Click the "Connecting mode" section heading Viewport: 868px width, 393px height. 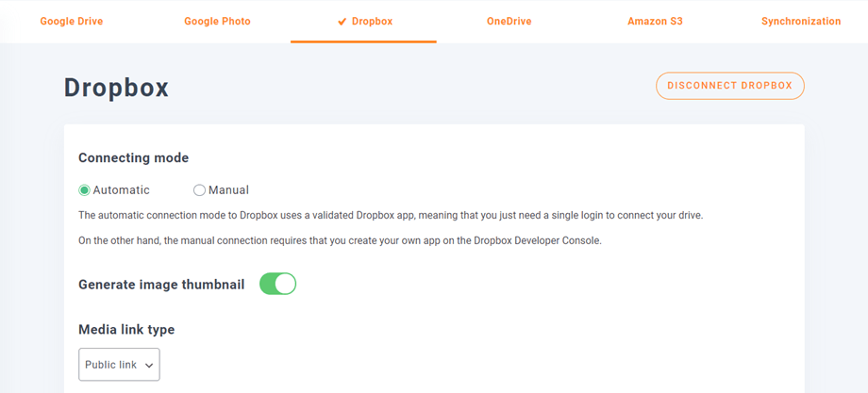coord(133,158)
